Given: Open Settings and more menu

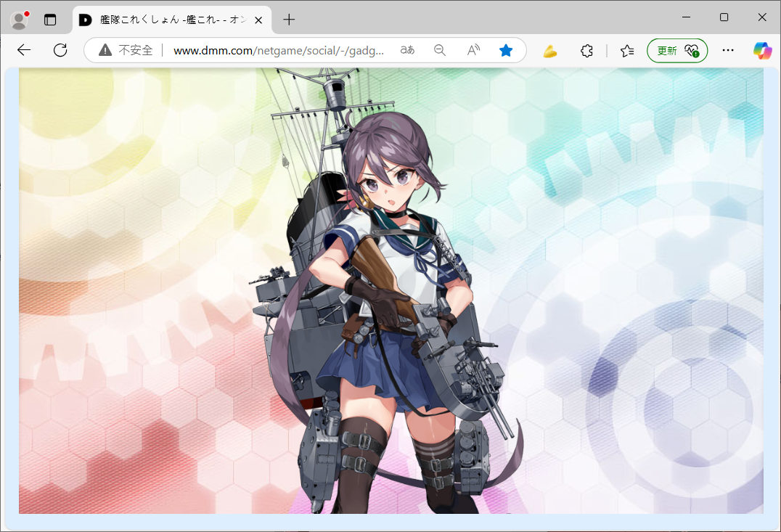Looking at the screenshot, I should [x=728, y=50].
